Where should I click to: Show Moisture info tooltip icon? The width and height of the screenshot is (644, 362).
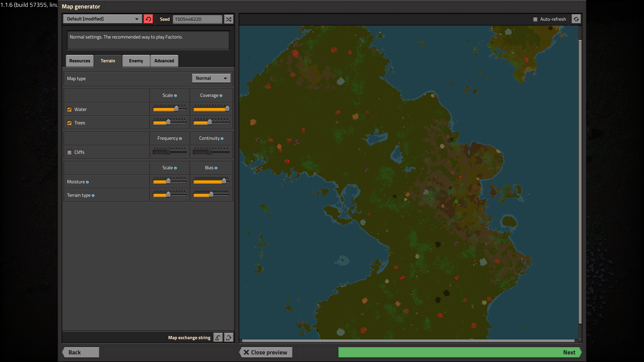(88, 182)
